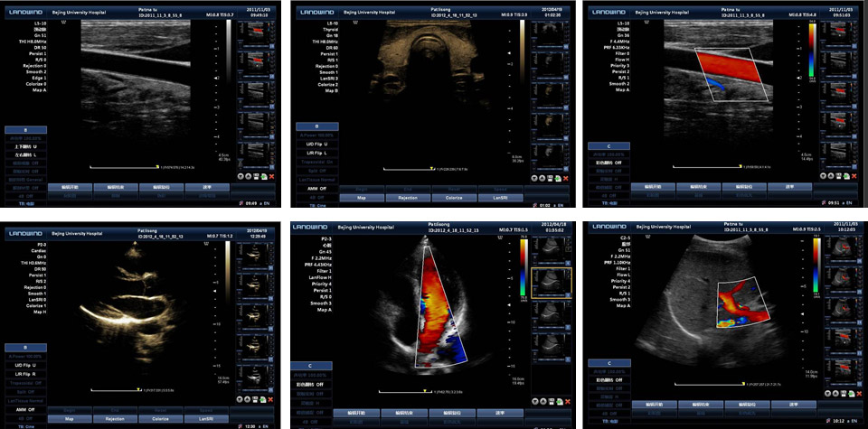Click the EN language indicator in Thyroid panel

click(559, 205)
